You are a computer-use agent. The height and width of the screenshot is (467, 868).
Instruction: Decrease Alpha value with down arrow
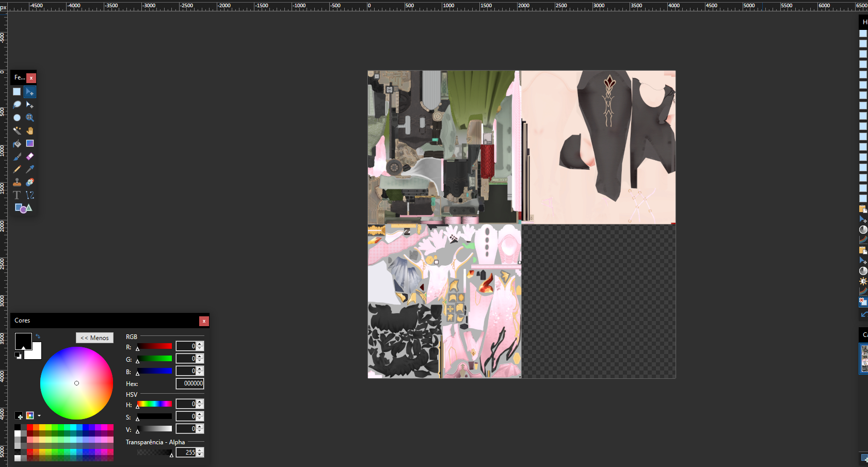(x=200, y=455)
